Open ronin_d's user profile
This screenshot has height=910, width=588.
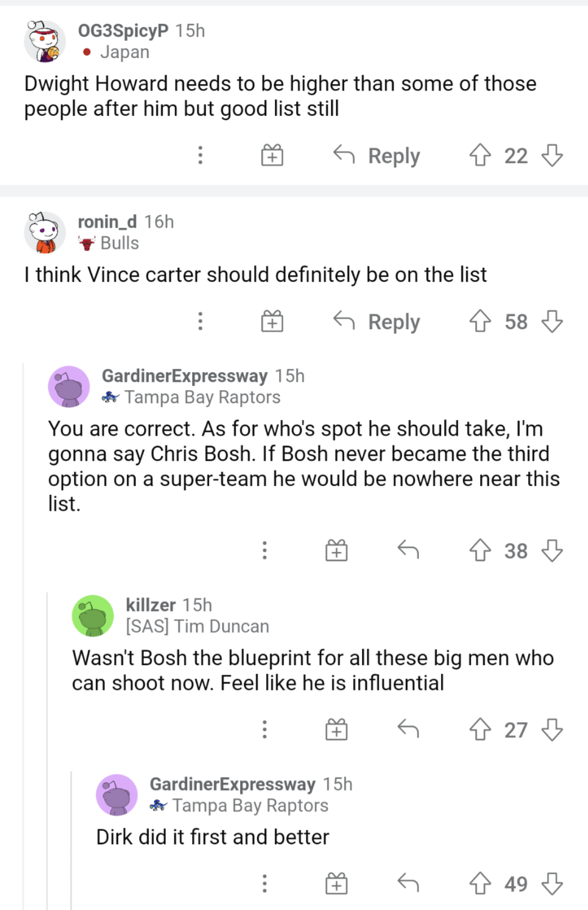tap(107, 222)
